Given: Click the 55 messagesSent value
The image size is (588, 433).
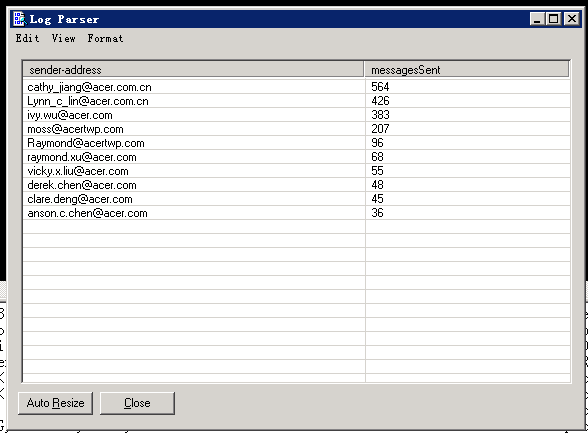Looking at the screenshot, I should tap(377, 171).
